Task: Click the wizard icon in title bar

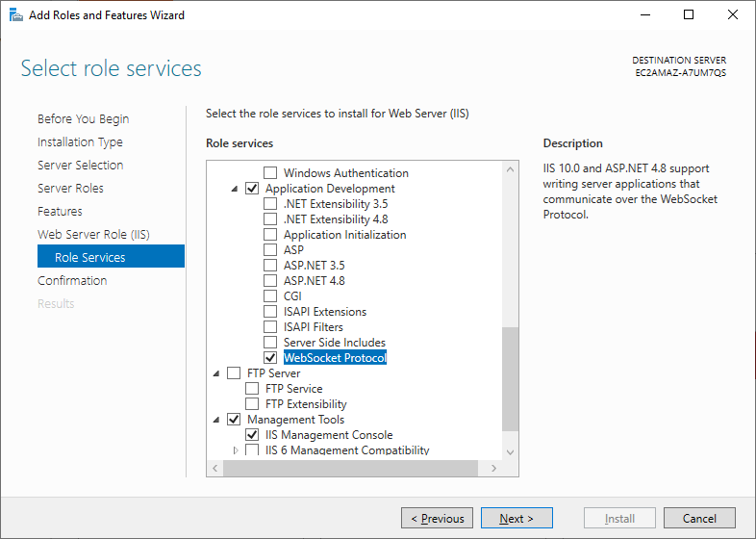Action: click(x=15, y=14)
